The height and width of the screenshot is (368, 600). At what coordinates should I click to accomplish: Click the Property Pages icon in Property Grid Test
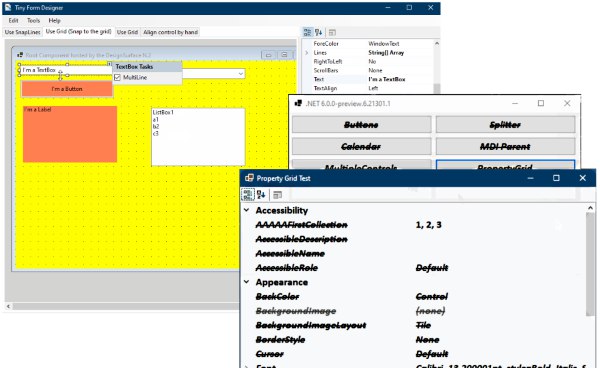277,195
